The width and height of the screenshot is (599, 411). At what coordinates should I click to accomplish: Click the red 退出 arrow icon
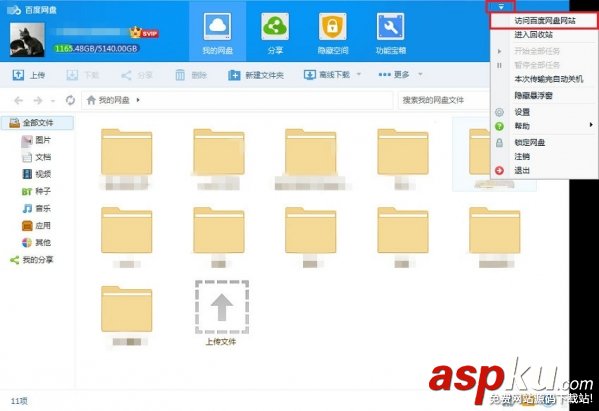(x=499, y=170)
